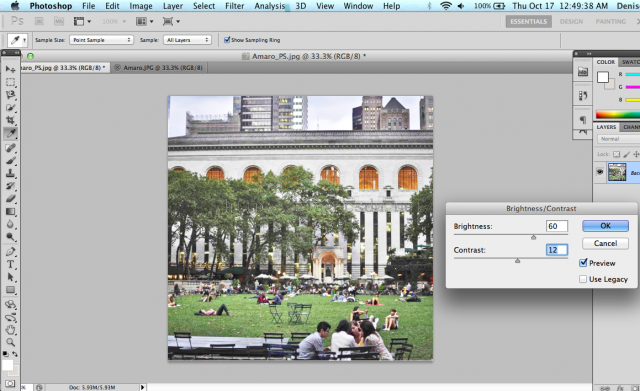Open the Sample All Layers dropdown
Image resolution: width=640 pixels, height=391 pixels.
click(187, 40)
